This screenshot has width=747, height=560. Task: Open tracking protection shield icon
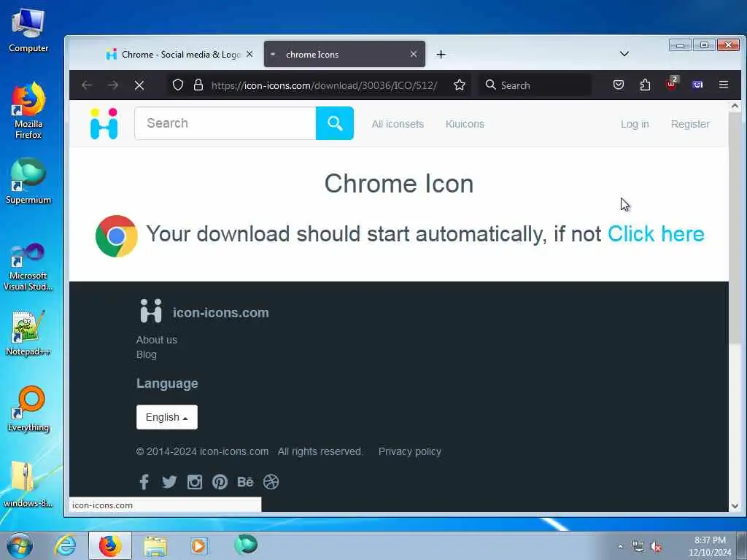coord(178,85)
